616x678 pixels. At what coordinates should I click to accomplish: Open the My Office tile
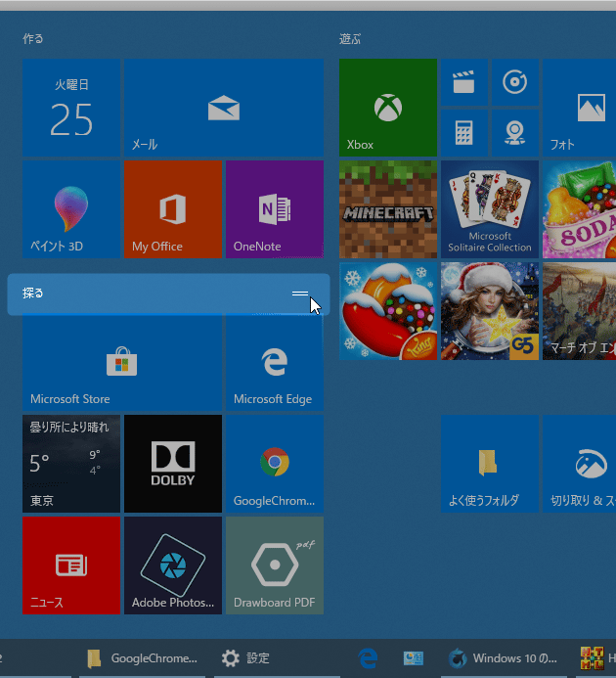pyautogui.click(x=173, y=209)
